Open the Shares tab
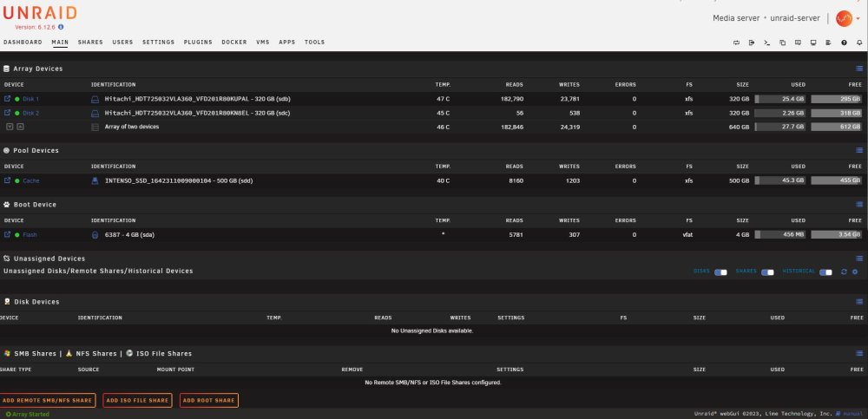 coord(90,42)
